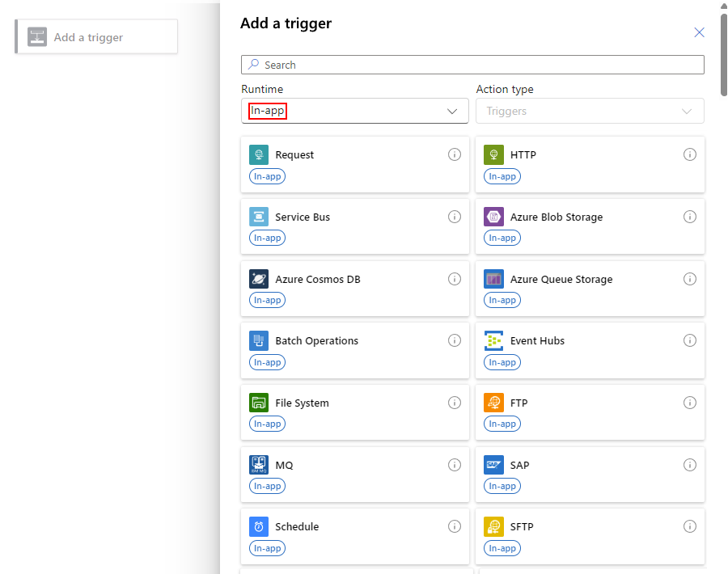The width and height of the screenshot is (728, 574).
Task: Click the Add a trigger node
Action: tap(96, 36)
